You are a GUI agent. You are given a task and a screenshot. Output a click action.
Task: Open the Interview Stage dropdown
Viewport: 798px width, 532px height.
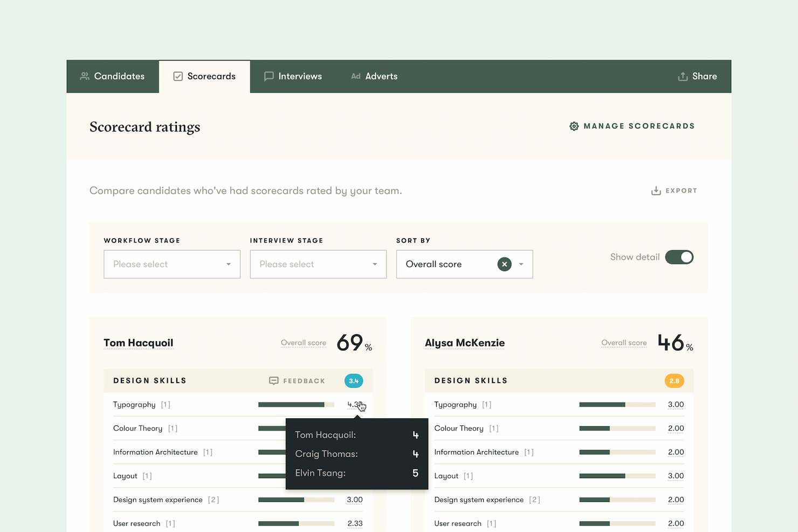click(x=318, y=264)
